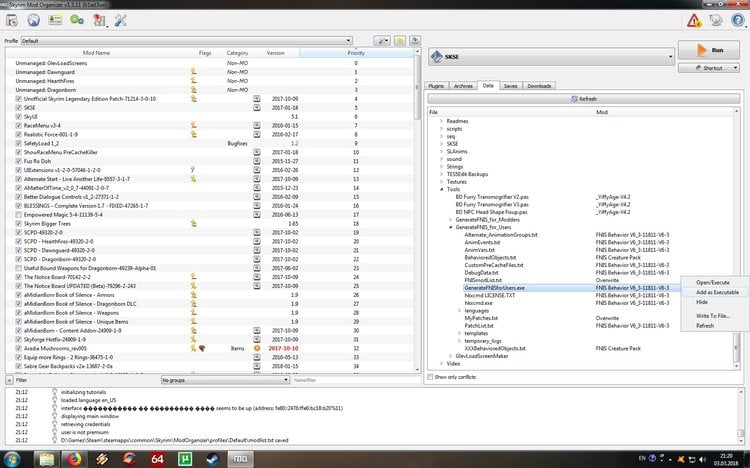Select 'Unmanaged: Dawnguard' mod row
The image size is (750, 468).
click(210, 72)
